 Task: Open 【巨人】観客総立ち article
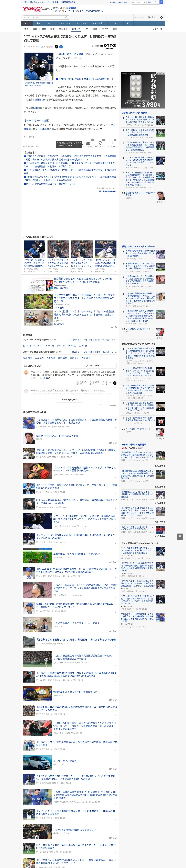click(83, 657)
